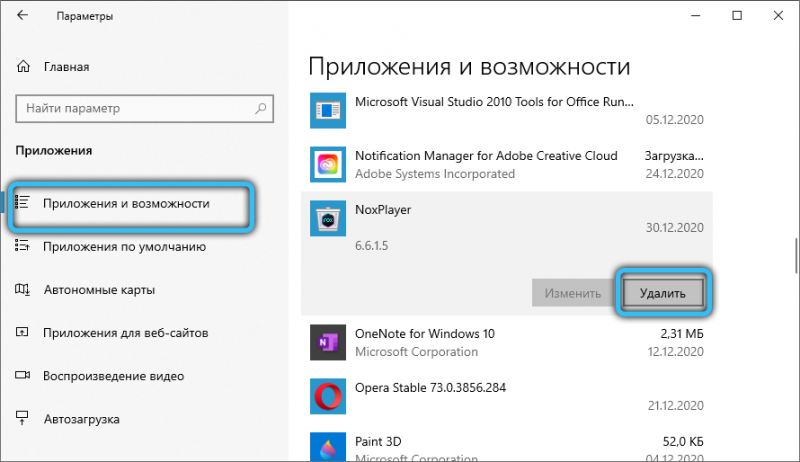Minimize the Параметры window
This screenshot has height=462, width=800.
(x=696, y=15)
